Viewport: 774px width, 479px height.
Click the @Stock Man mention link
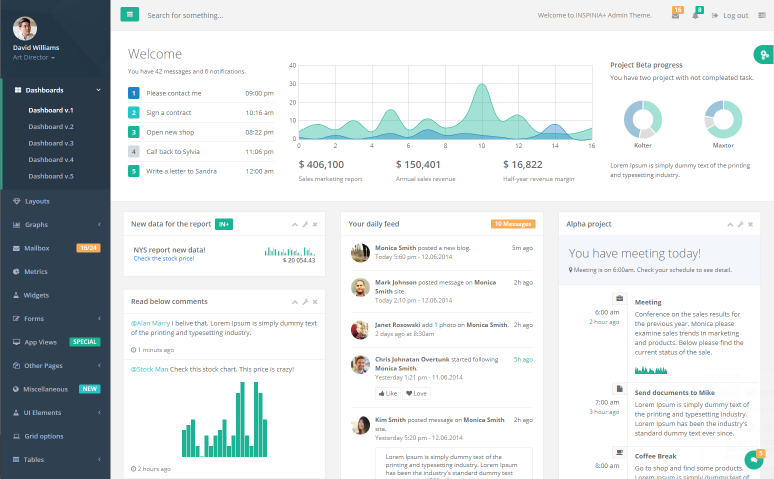point(149,369)
